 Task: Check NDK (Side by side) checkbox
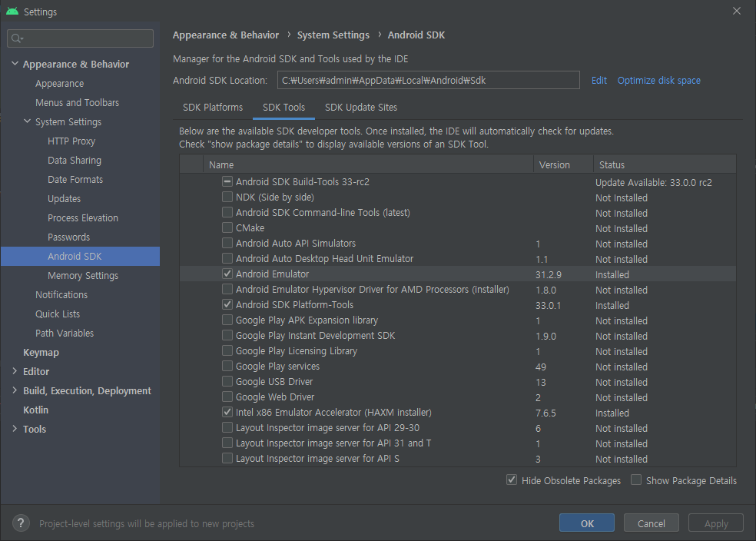click(227, 197)
